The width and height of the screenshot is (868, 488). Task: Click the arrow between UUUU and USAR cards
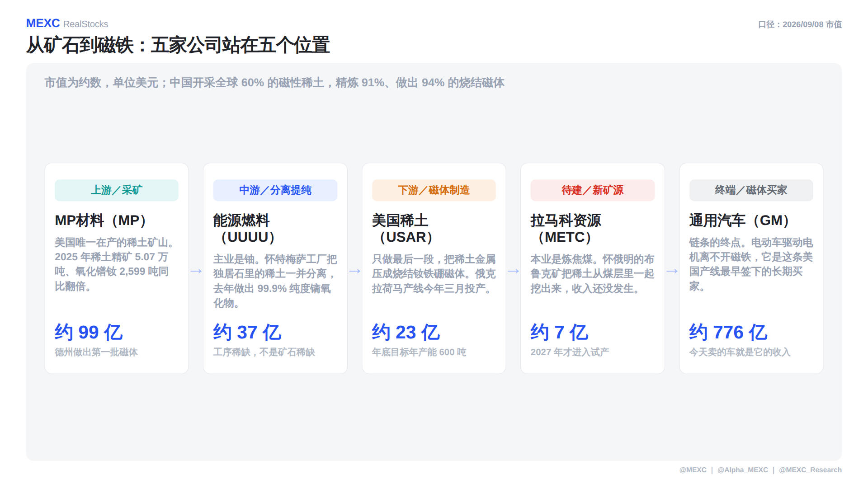355,271
